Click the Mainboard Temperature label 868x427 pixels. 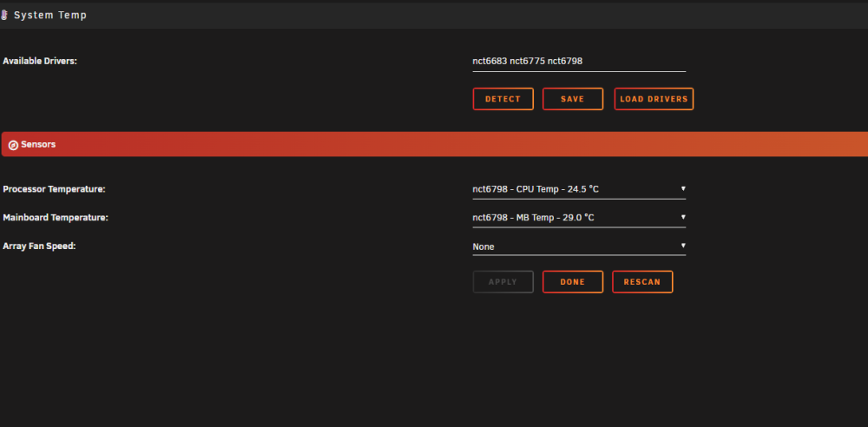[56, 218]
